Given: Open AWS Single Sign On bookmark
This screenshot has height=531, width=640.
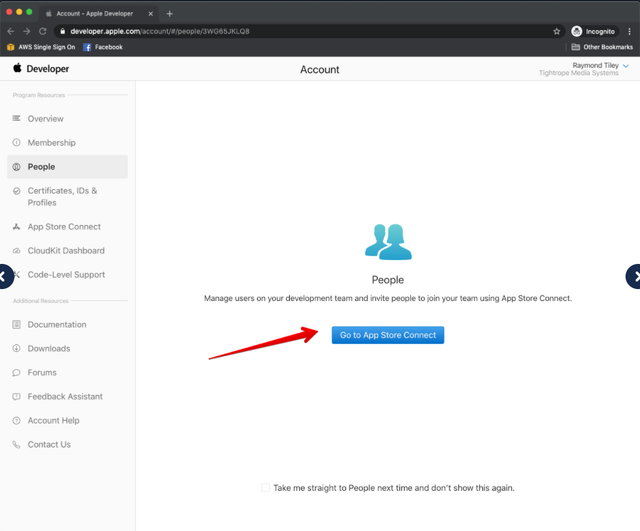Looking at the screenshot, I should (41, 47).
